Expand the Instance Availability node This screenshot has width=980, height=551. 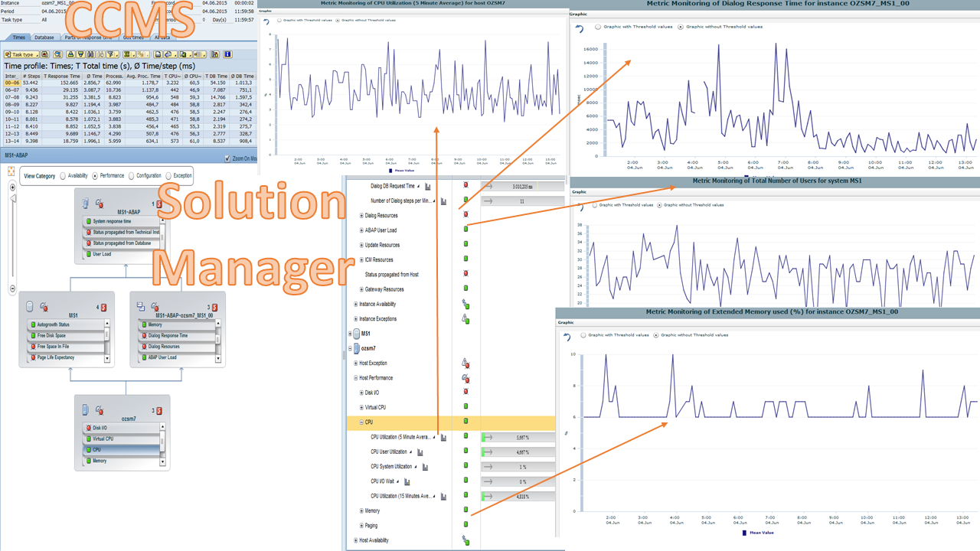[x=356, y=304]
